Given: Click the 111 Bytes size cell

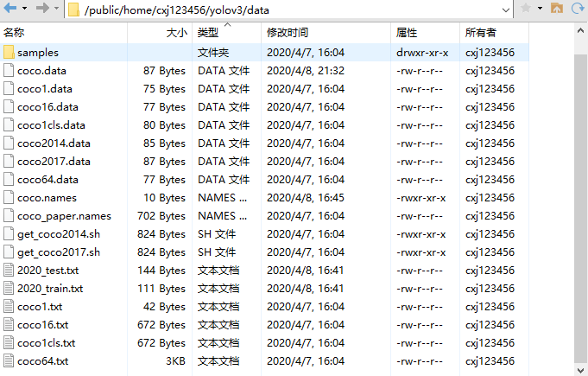Looking at the screenshot, I should tap(161, 288).
